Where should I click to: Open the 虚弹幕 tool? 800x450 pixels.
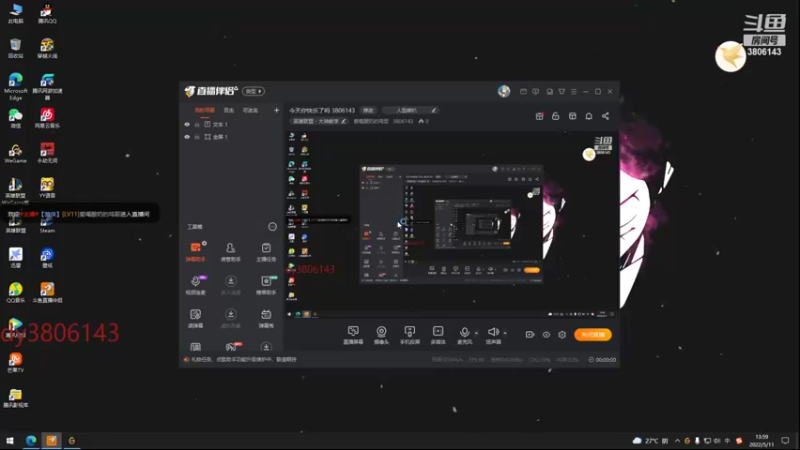(x=195, y=318)
